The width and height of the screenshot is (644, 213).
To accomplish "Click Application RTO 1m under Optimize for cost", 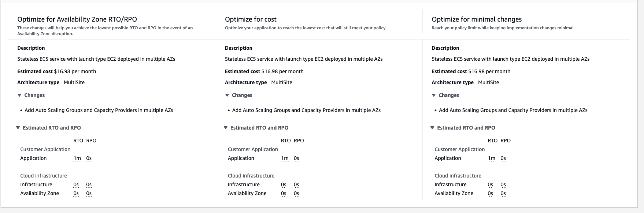I will tap(284, 158).
